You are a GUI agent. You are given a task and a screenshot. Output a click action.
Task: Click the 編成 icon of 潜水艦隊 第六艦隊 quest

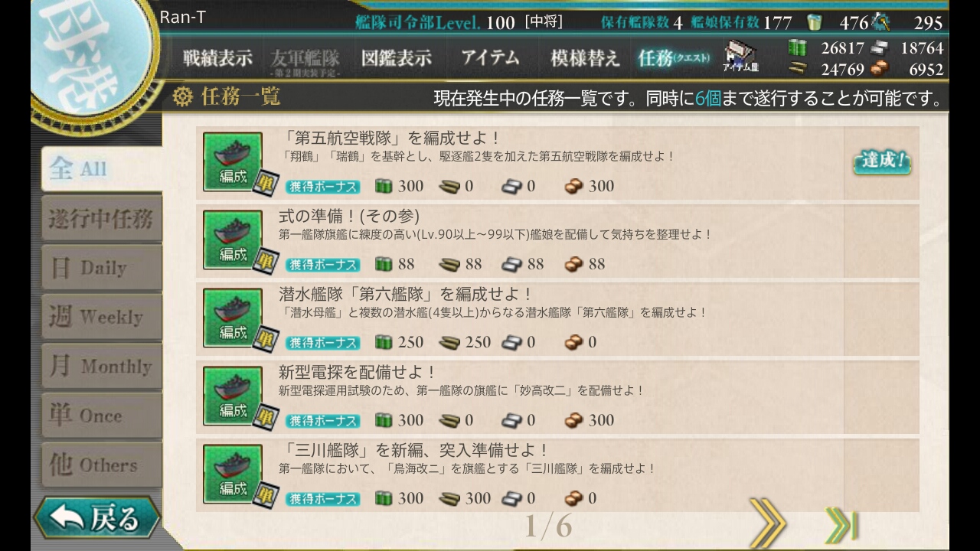233,318
